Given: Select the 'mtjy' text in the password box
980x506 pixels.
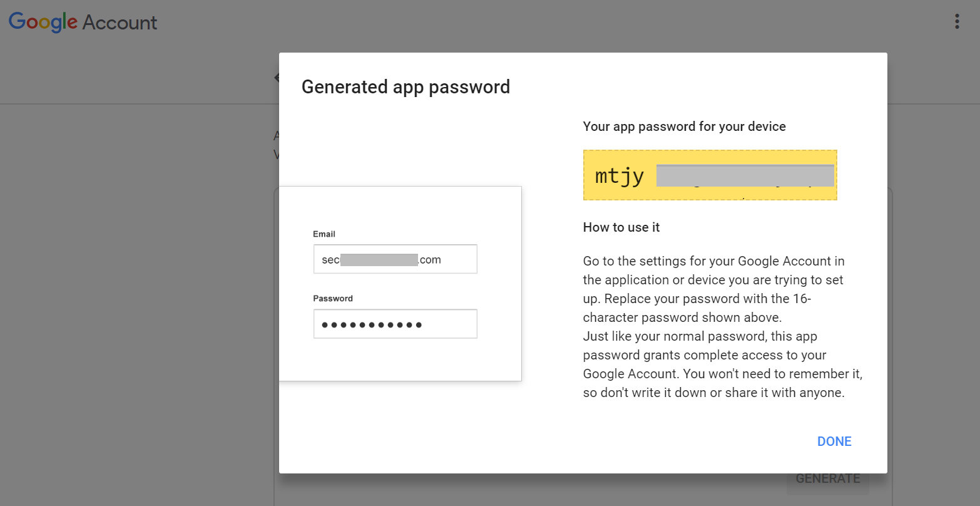Looking at the screenshot, I should point(618,175).
